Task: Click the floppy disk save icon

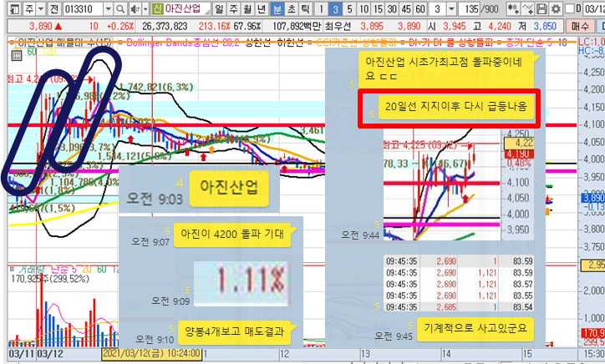Action: [541, 8]
